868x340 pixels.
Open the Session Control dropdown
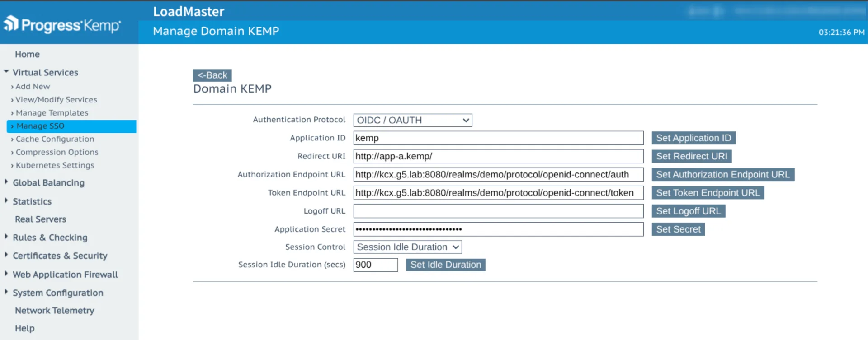[x=407, y=247]
